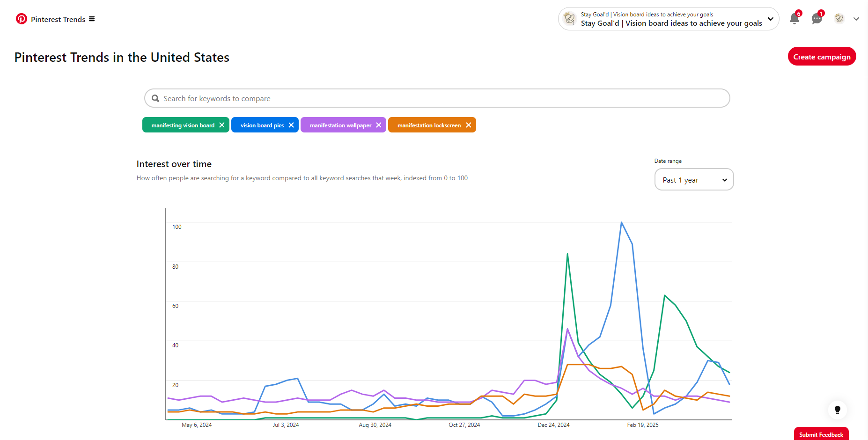Click the Submit Feedback button
868x440 pixels.
821,434
